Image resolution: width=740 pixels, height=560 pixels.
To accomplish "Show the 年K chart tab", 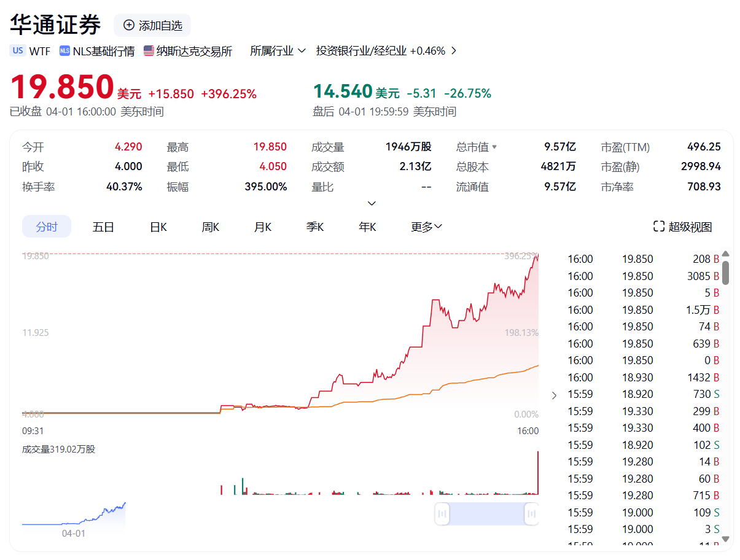I will (x=368, y=227).
